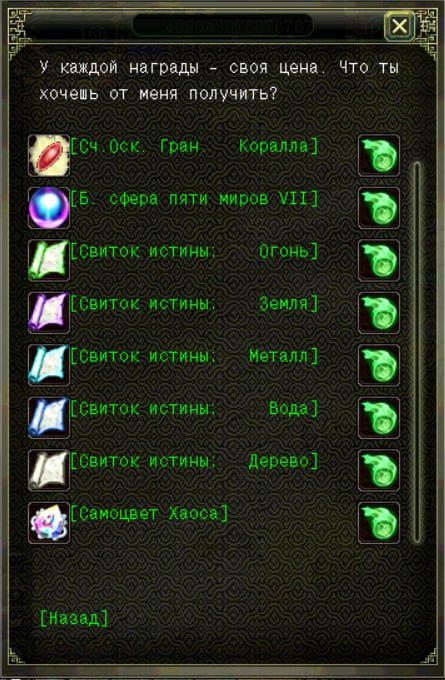Choose the [Б. сфера пяти миров VII] reward
This screenshot has width=445, height=680.
(194, 199)
